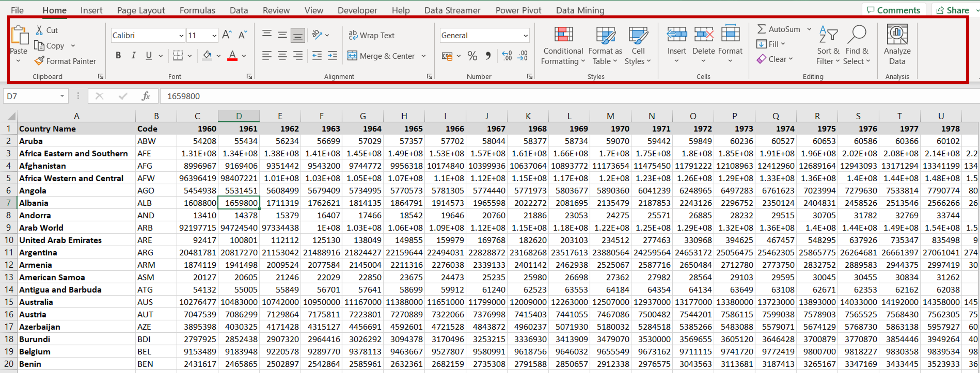Toggle Bold formatting
The height and width of the screenshot is (373, 980).
point(118,56)
